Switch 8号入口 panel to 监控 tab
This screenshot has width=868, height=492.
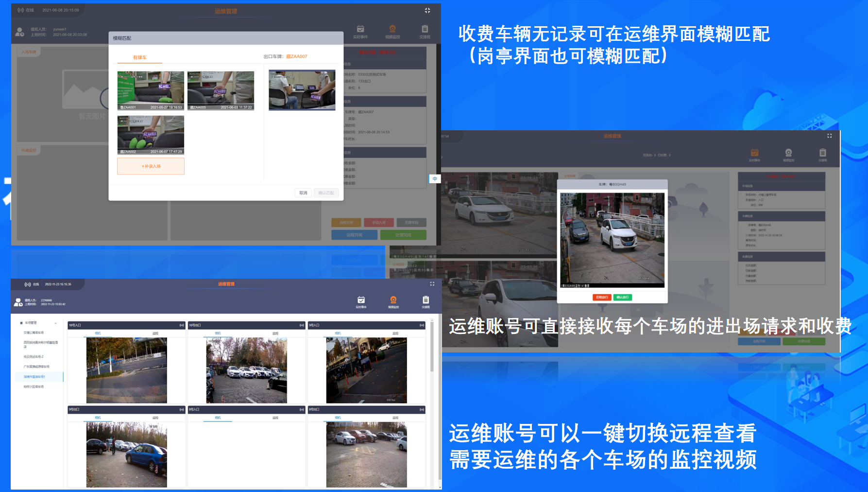275,418
